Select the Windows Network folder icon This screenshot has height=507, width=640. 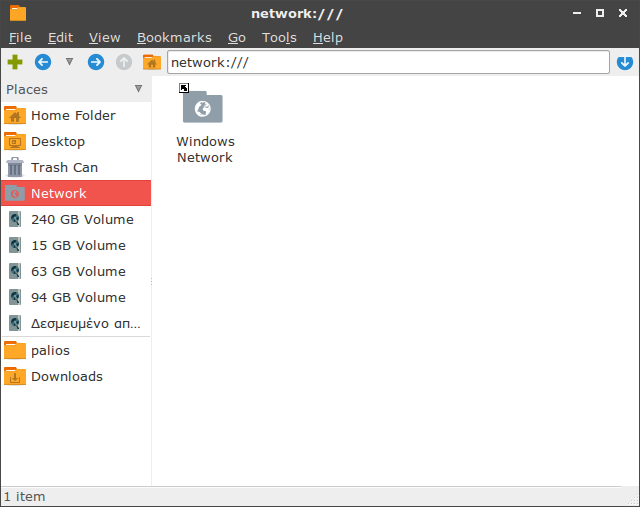click(x=203, y=107)
